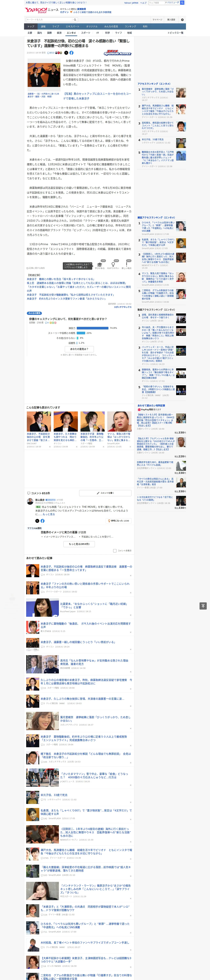Click the magnifier icon in the keyword search box

(x=75, y=19)
